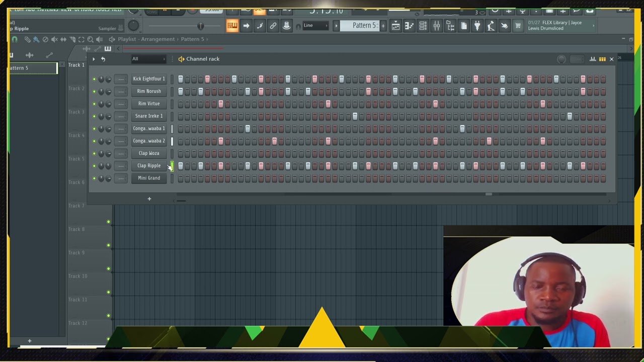Open the Snare Ireke 1 channel button

tap(149, 116)
